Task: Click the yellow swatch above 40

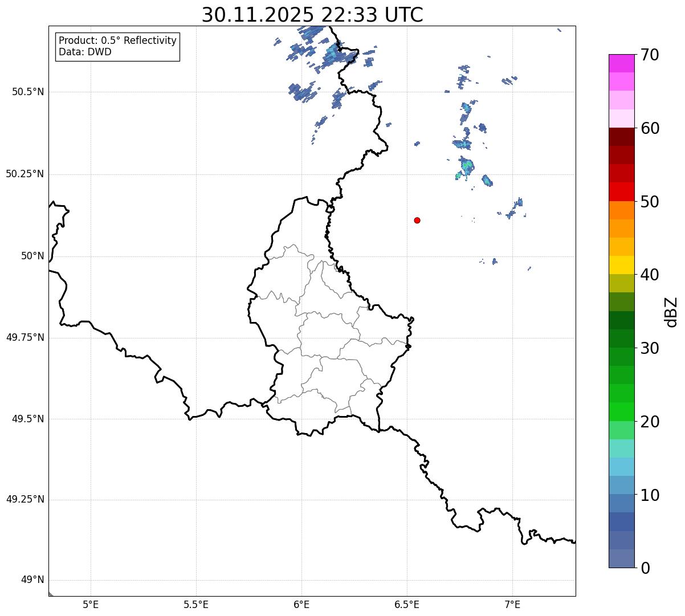Action: pos(621,265)
